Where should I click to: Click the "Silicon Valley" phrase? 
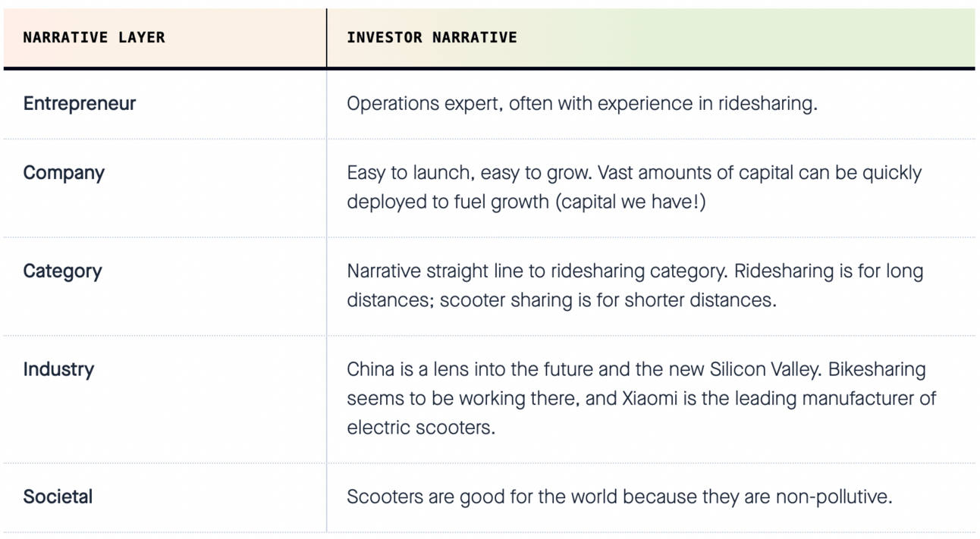[x=765, y=370]
